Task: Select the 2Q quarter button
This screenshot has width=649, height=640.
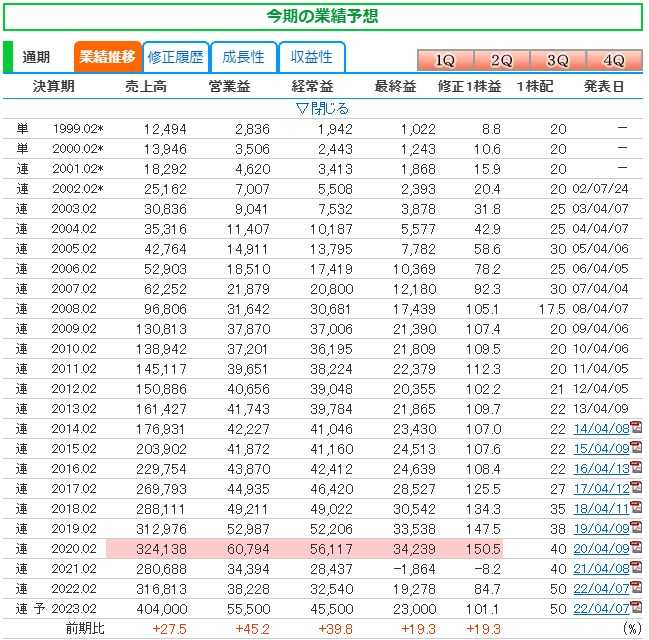Action: [x=501, y=60]
